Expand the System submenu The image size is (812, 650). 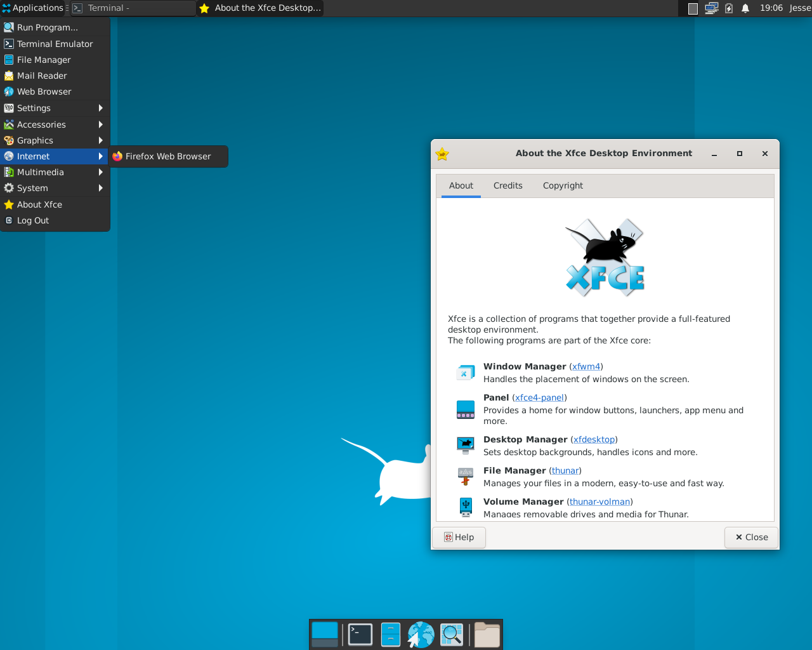(55, 188)
